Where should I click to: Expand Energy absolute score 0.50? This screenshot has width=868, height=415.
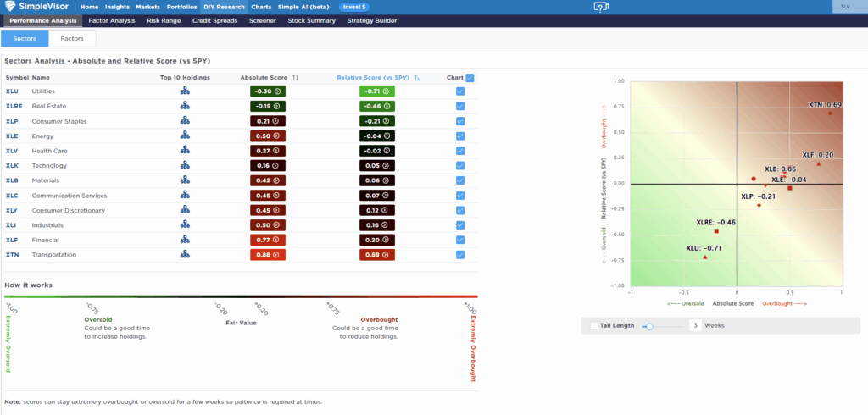click(x=268, y=136)
